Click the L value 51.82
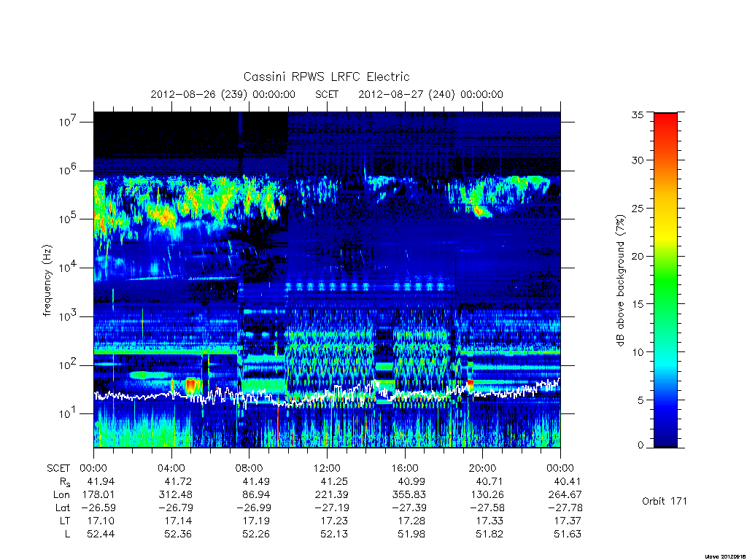 point(489,534)
